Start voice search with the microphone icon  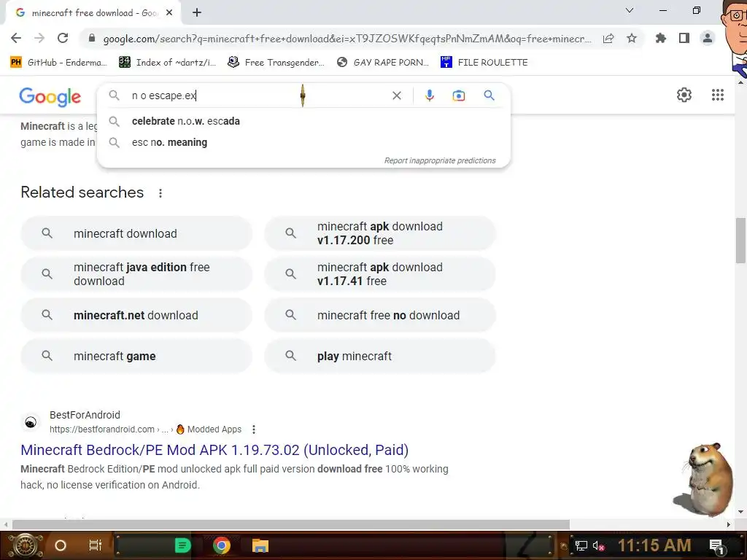click(429, 96)
